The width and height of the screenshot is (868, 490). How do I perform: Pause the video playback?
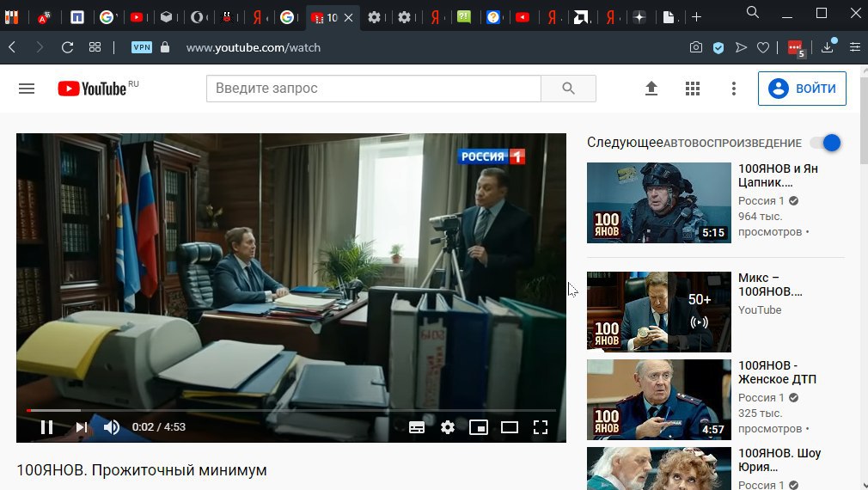[x=46, y=427]
